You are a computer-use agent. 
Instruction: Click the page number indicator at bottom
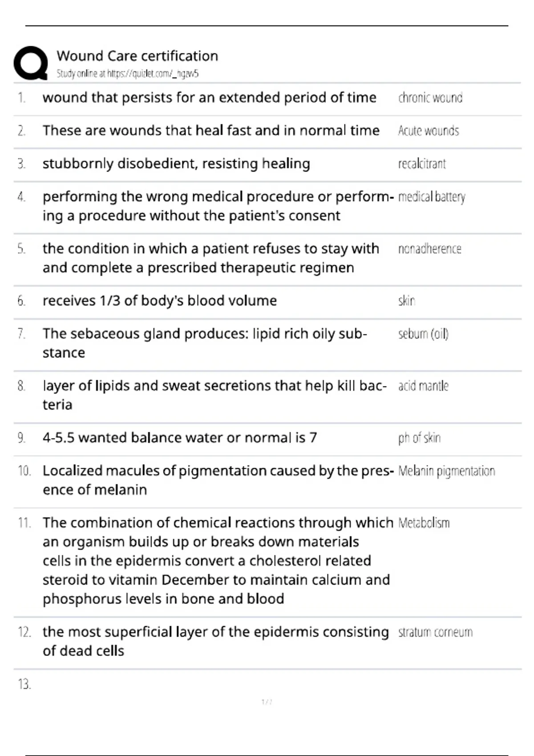tap(267, 702)
